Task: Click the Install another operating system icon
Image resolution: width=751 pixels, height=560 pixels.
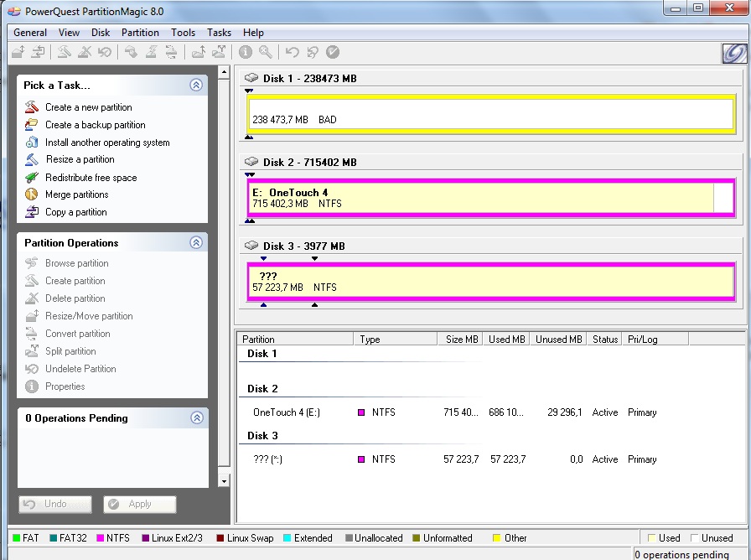Action: [x=32, y=143]
